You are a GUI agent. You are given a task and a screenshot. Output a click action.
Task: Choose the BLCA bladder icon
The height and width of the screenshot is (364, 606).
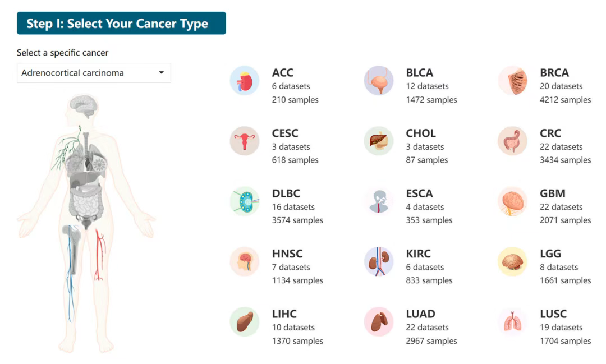tap(379, 80)
